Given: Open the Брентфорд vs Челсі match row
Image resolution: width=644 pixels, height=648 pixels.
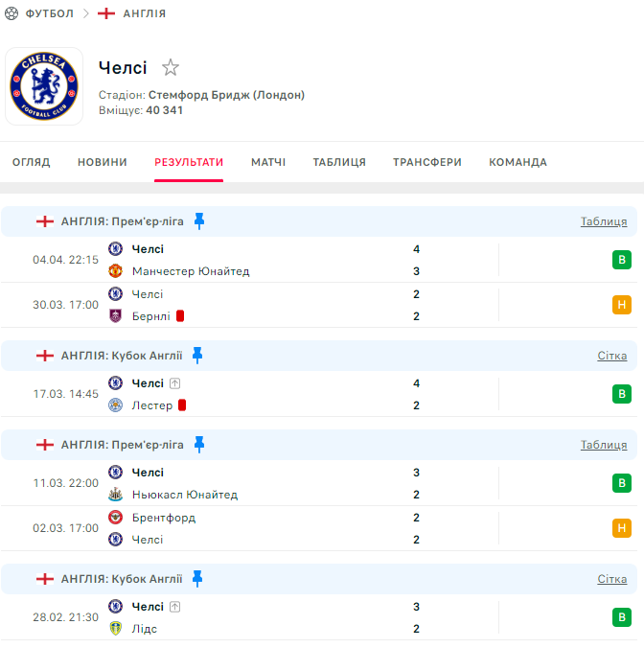Looking at the screenshot, I should click(287, 528).
